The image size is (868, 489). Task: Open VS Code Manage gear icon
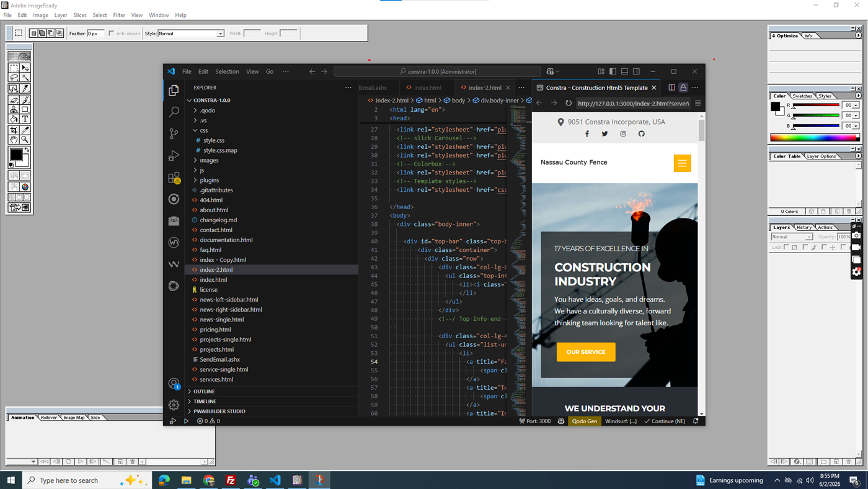pyautogui.click(x=174, y=405)
